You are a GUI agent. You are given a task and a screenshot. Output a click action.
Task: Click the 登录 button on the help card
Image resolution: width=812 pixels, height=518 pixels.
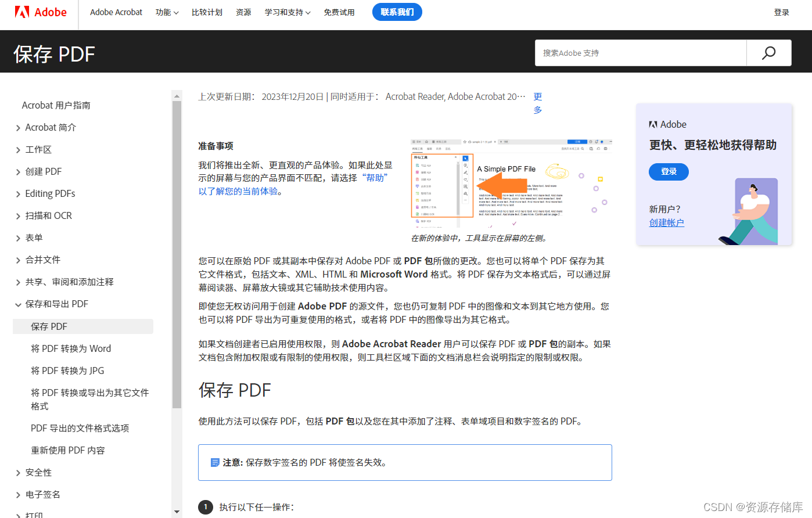tap(669, 171)
